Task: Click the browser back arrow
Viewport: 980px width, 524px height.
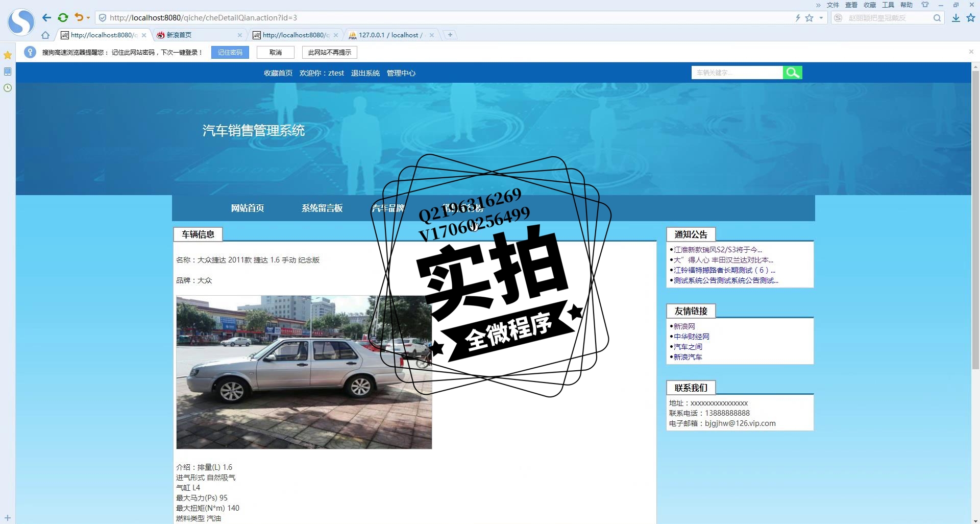Action: (46, 18)
